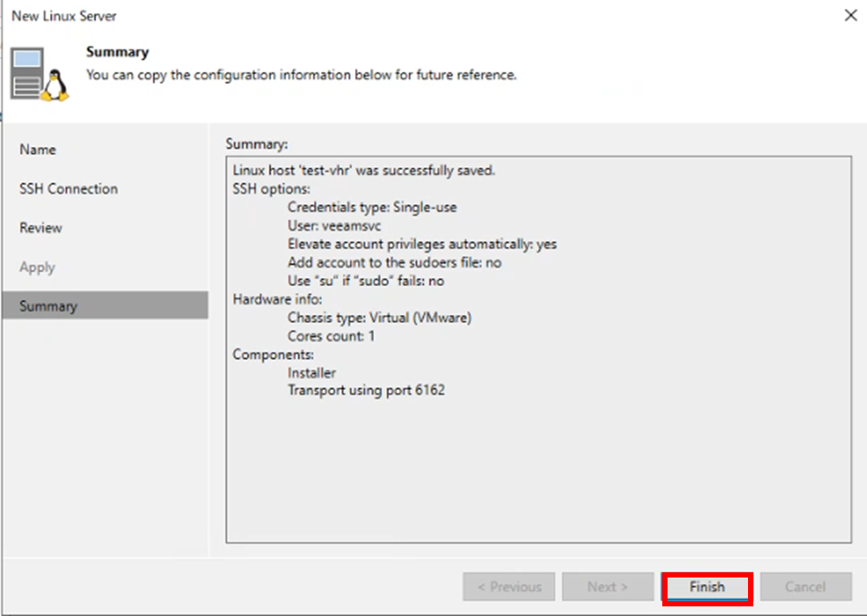Click the 'New Linux Server' window title
This screenshot has height=616, width=867.
coord(64,16)
